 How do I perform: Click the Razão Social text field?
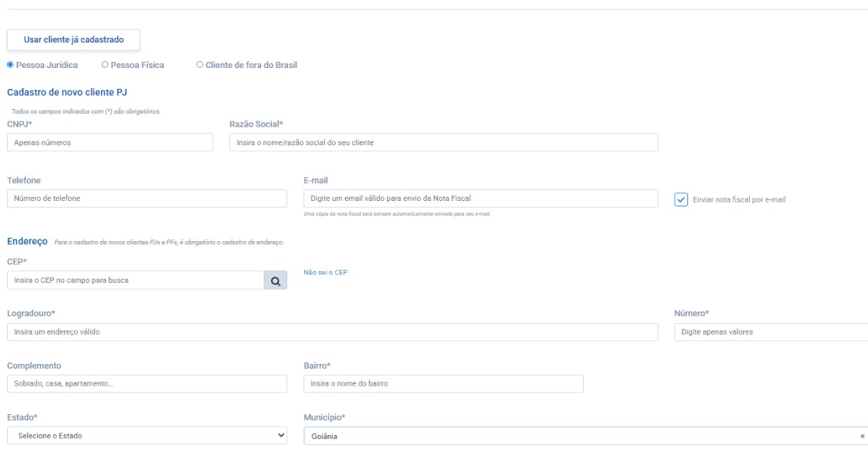click(443, 142)
